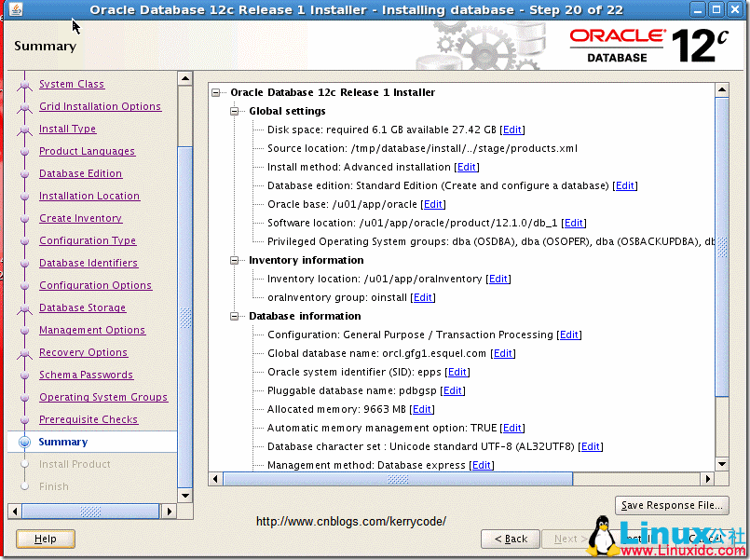
Task: Edit the global database name orcl.gfg1.esquel.com
Action: [x=503, y=353]
